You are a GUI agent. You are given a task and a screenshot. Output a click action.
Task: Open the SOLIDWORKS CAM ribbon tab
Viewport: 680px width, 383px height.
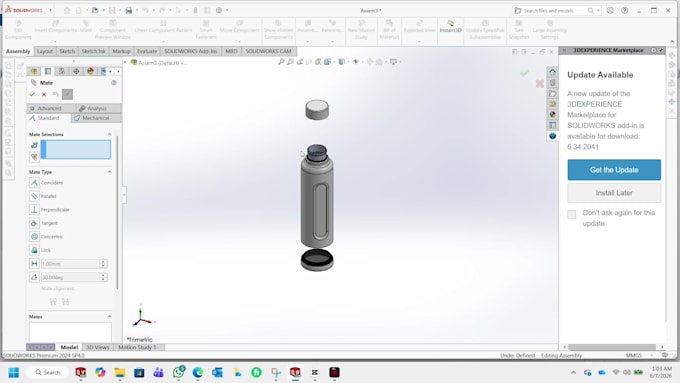268,51
